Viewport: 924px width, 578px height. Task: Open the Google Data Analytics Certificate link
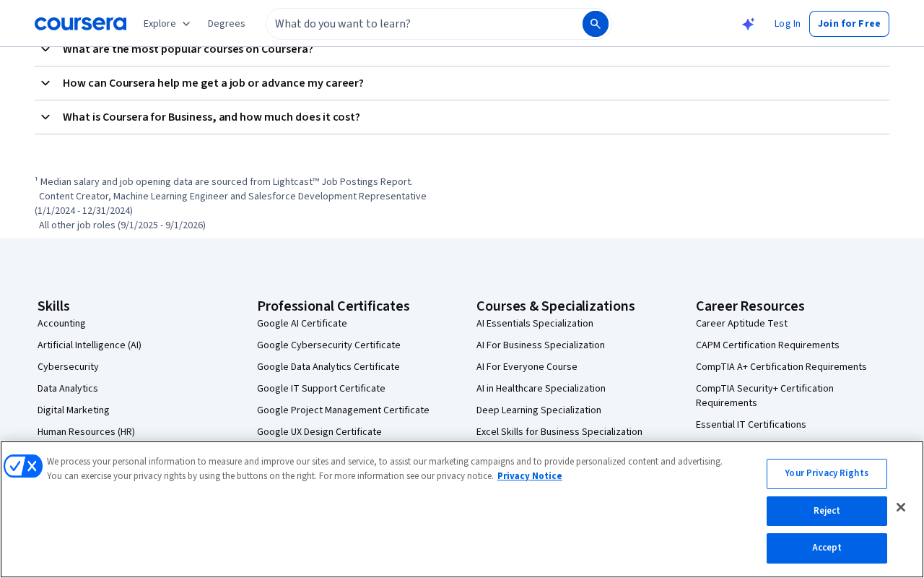pos(328,366)
